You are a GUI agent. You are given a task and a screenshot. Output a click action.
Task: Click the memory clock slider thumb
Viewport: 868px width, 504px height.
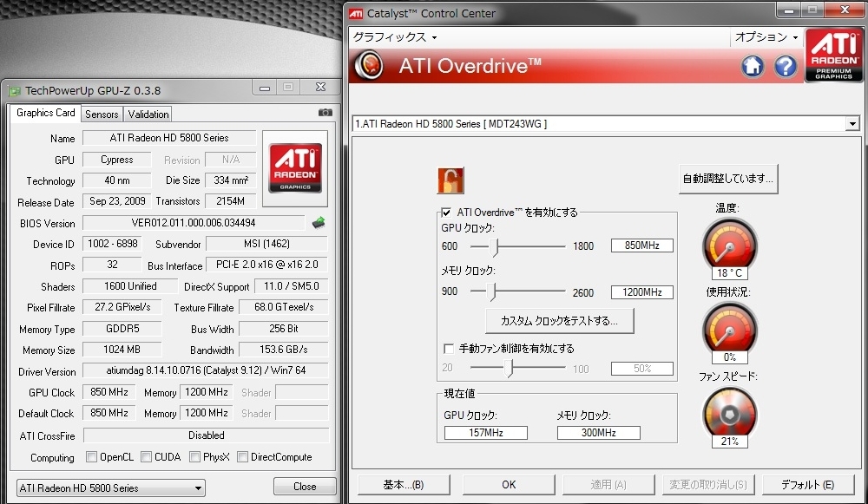tap(492, 291)
